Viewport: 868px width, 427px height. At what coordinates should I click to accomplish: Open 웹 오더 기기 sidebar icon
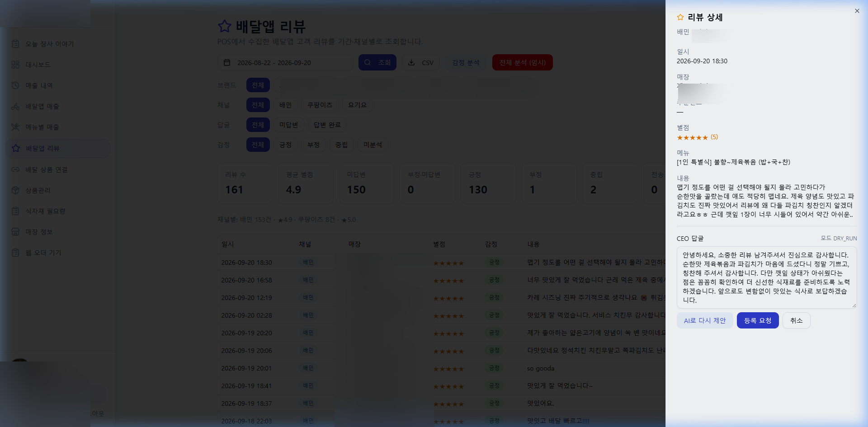point(15,253)
